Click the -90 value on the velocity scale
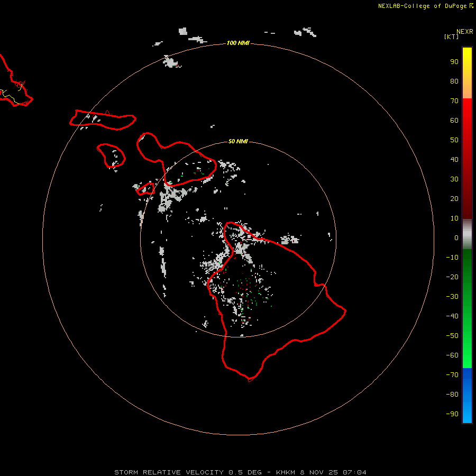This screenshot has width=476, height=476. (452, 414)
